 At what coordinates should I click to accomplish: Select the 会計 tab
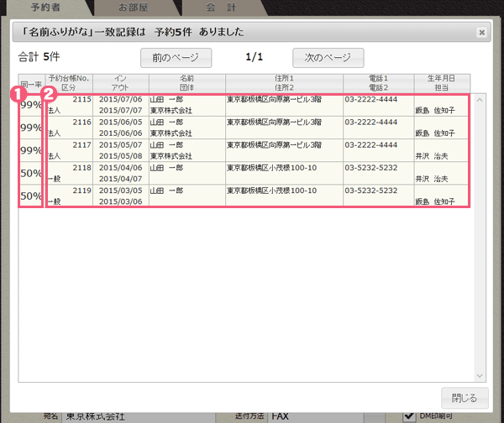coord(221,7)
